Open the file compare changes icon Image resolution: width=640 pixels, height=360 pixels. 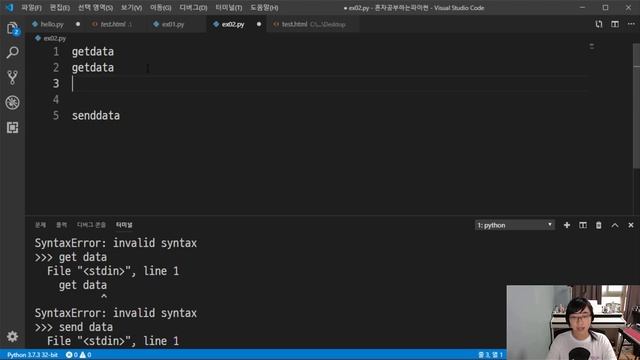click(x=599, y=24)
